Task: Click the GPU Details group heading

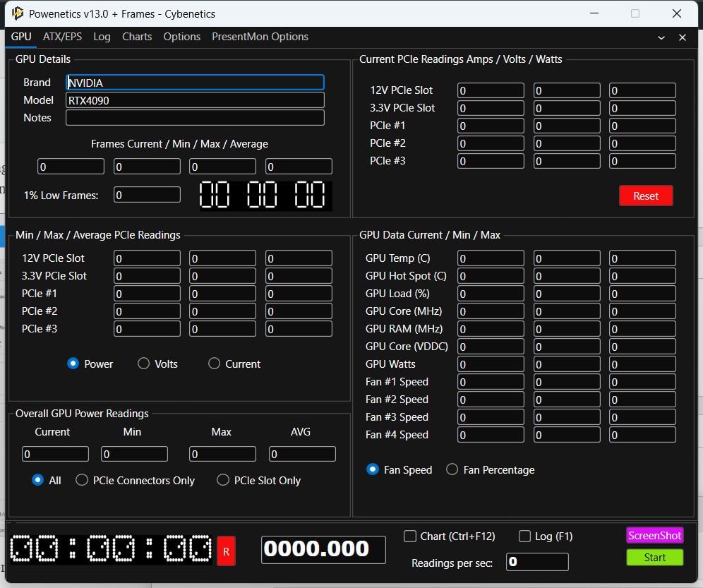Action: coord(43,59)
